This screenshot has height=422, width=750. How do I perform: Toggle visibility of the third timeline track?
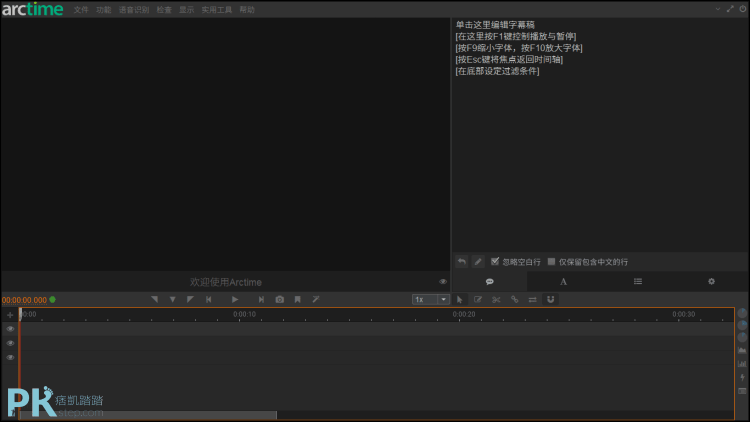coord(10,358)
